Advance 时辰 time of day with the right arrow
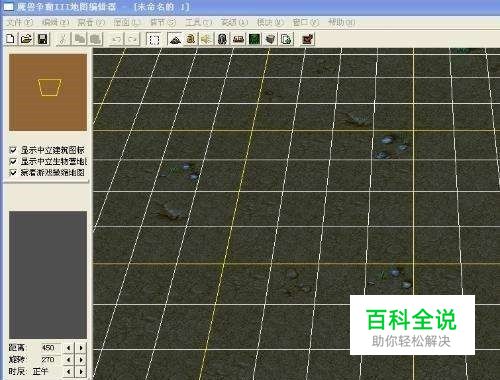The image size is (500, 380). pos(81,371)
